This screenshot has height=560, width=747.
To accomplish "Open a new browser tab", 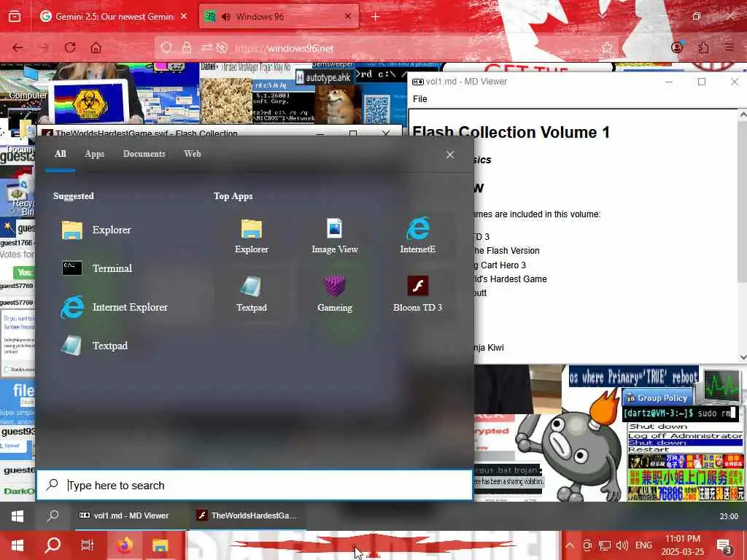I will [x=376, y=17].
